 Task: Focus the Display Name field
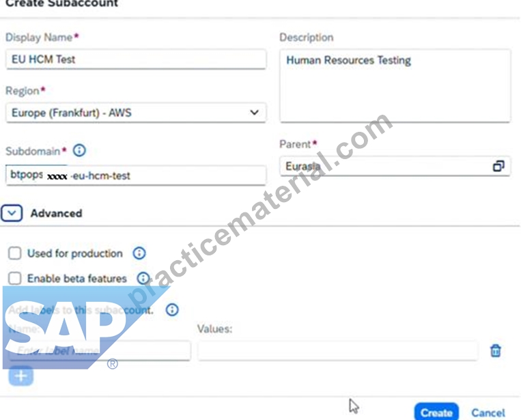pos(136,59)
